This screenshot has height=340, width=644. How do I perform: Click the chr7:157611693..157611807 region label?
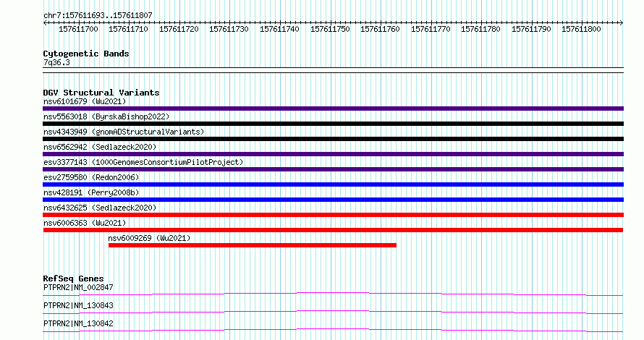pos(98,16)
